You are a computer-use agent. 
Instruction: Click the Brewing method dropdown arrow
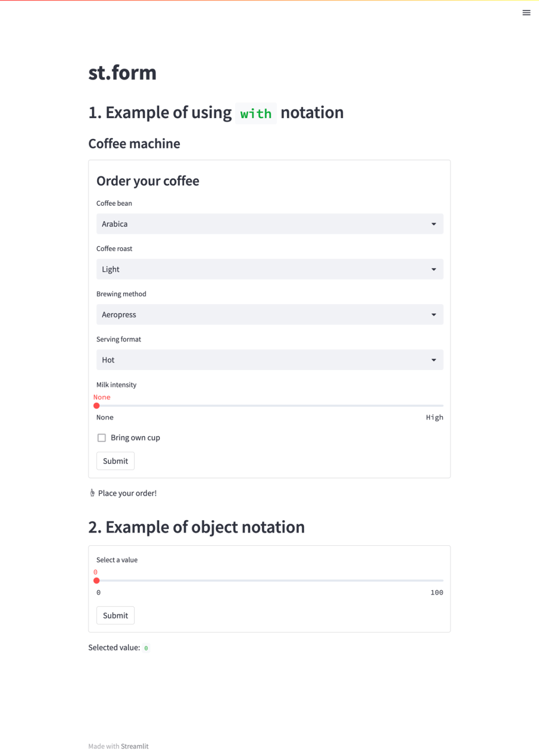click(x=434, y=315)
